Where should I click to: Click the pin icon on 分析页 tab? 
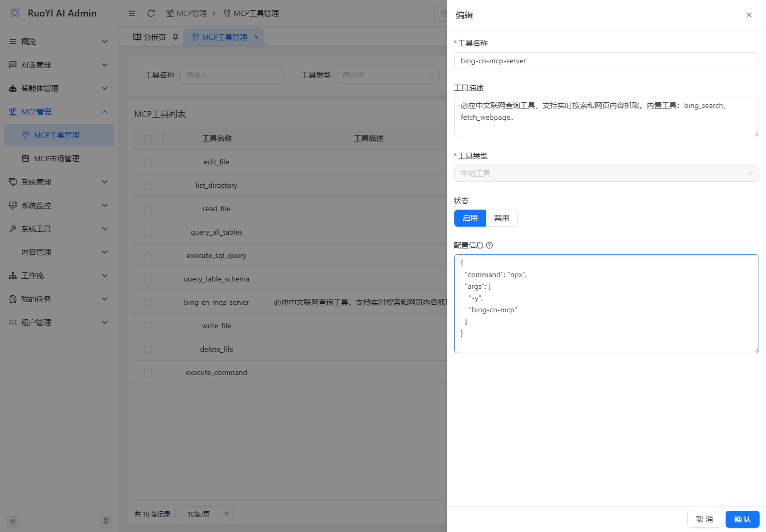176,37
